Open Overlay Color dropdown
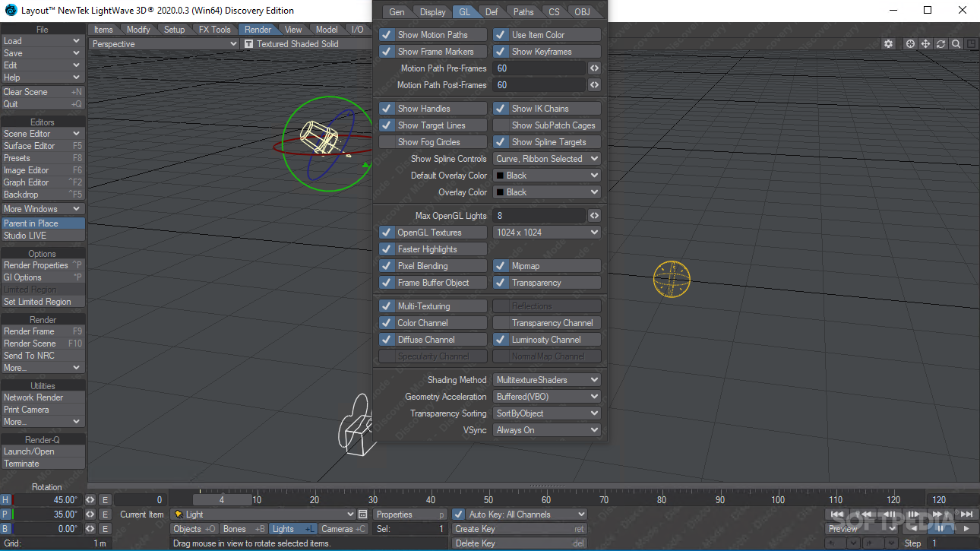The image size is (980, 551). click(x=547, y=192)
